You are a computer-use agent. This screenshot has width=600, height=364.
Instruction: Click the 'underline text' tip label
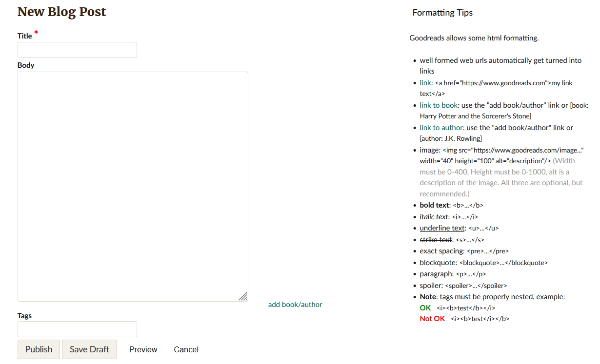coord(442,228)
